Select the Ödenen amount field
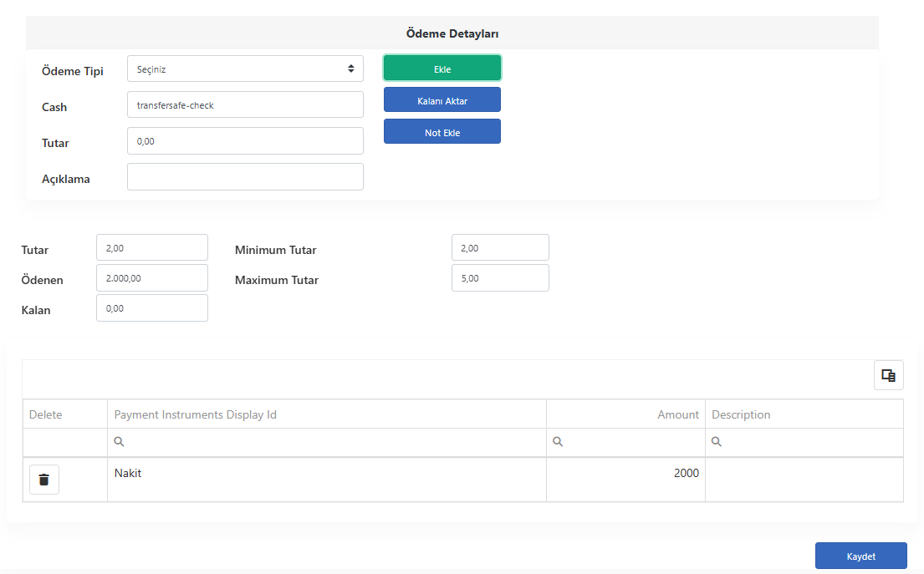 point(152,278)
